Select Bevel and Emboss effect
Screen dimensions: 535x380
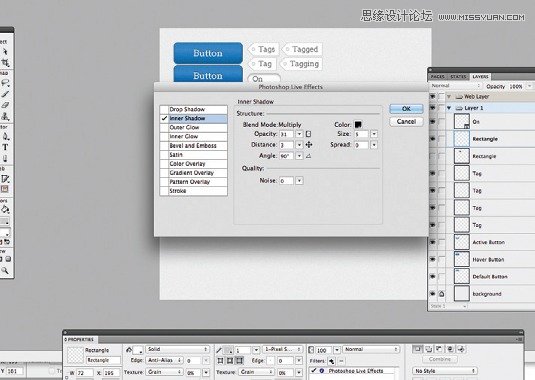click(193, 146)
